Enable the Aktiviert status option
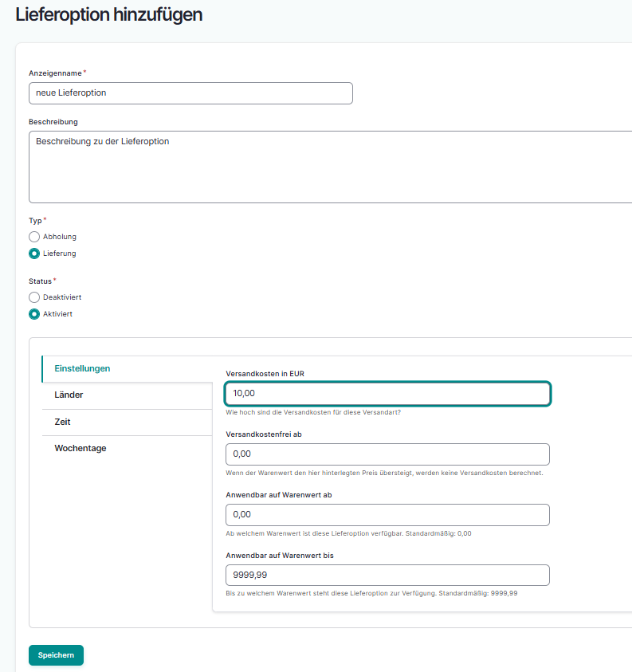The height and width of the screenshot is (672, 632). [x=34, y=314]
